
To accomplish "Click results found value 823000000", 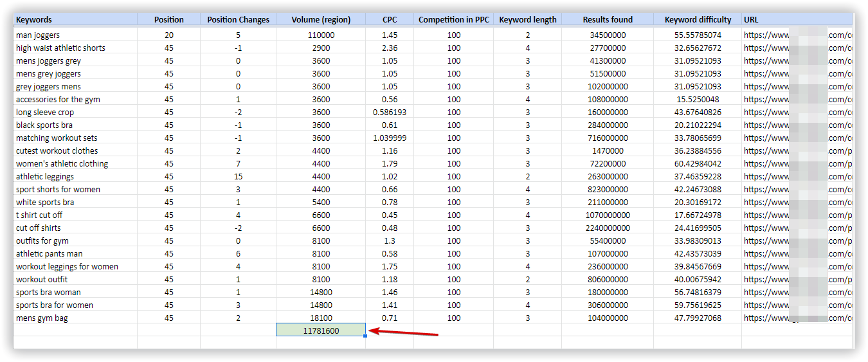I will pos(608,189).
